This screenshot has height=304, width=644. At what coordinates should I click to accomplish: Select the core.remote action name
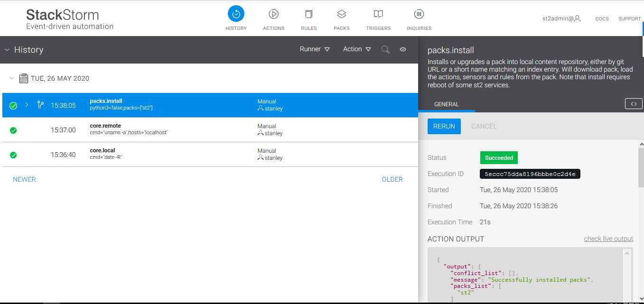point(105,126)
